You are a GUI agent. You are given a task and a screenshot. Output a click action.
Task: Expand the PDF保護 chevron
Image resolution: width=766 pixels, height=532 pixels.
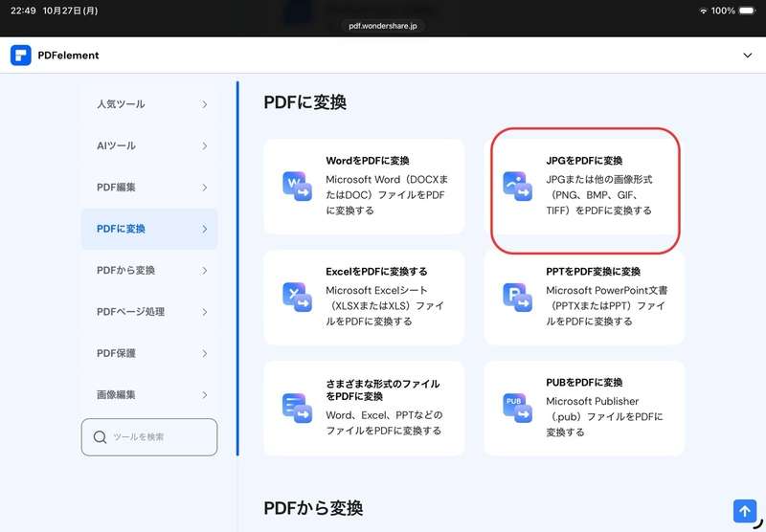pos(205,353)
